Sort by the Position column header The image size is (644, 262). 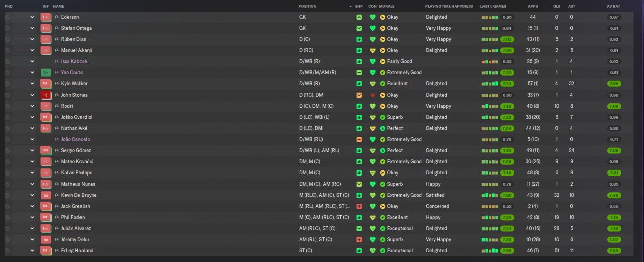coord(308,6)
